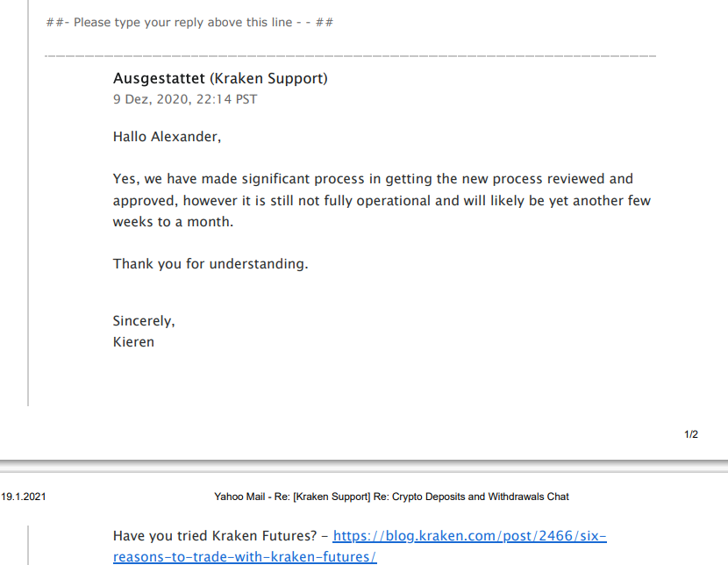728x565 pixels.
Task: Click the sender name 'Ausgestattet (Kraken Support)'
Action: (x=220, y=78)
